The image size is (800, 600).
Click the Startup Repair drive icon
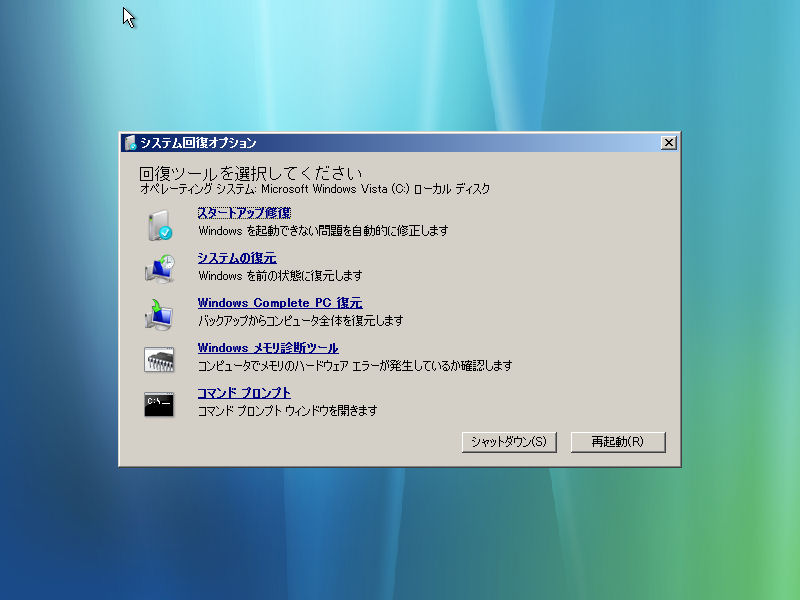[x=160, y=225]
